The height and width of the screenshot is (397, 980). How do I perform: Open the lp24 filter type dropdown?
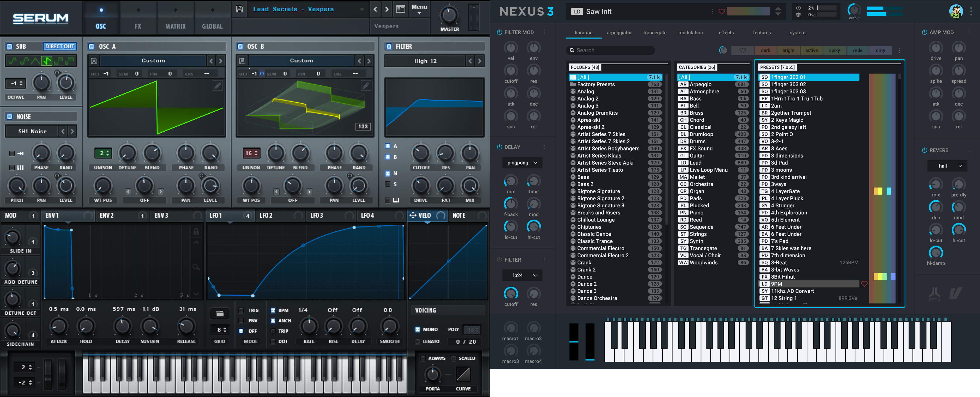pyautogui.click(x=522, y=275)
